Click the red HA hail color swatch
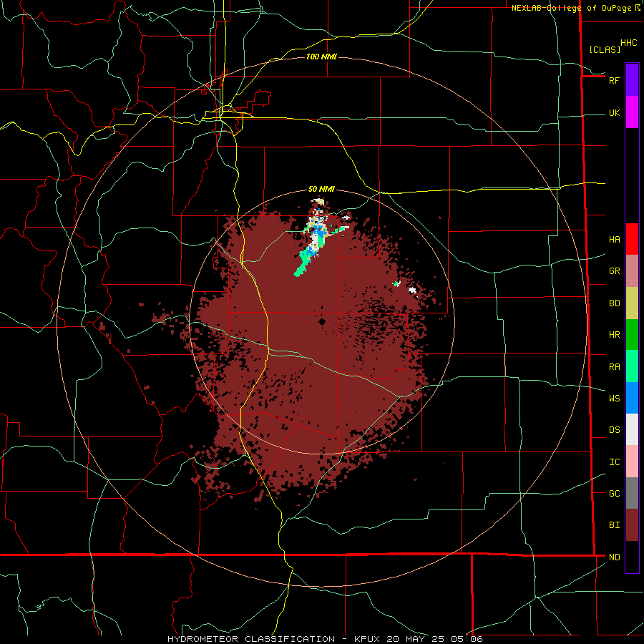 (x=632, y=239)
